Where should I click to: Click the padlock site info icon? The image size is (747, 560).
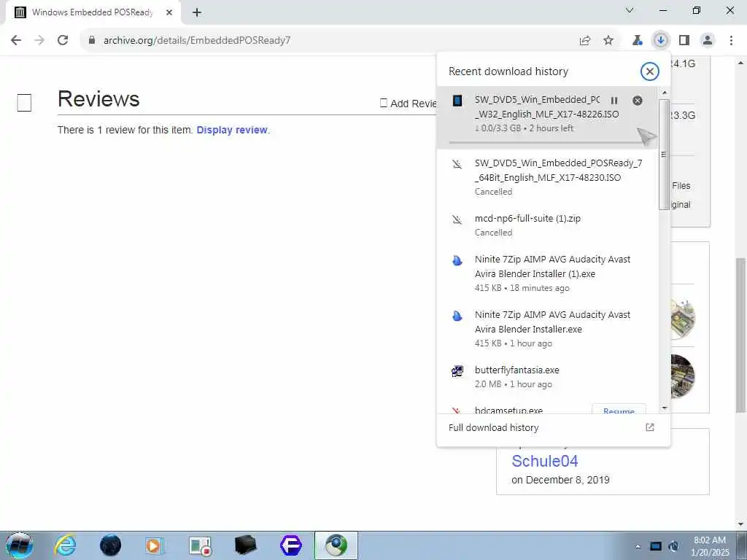point(91,40)
